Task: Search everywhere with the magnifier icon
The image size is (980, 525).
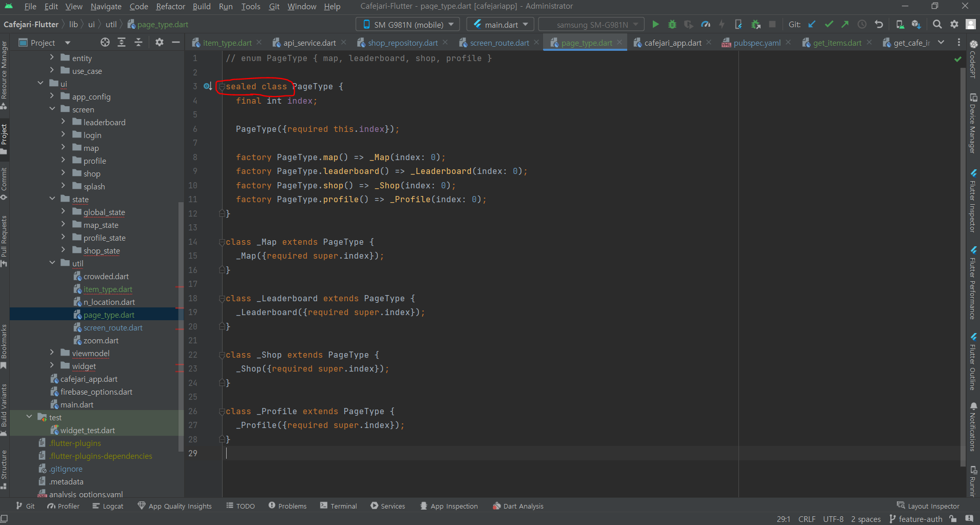Action: click(937, 24)
